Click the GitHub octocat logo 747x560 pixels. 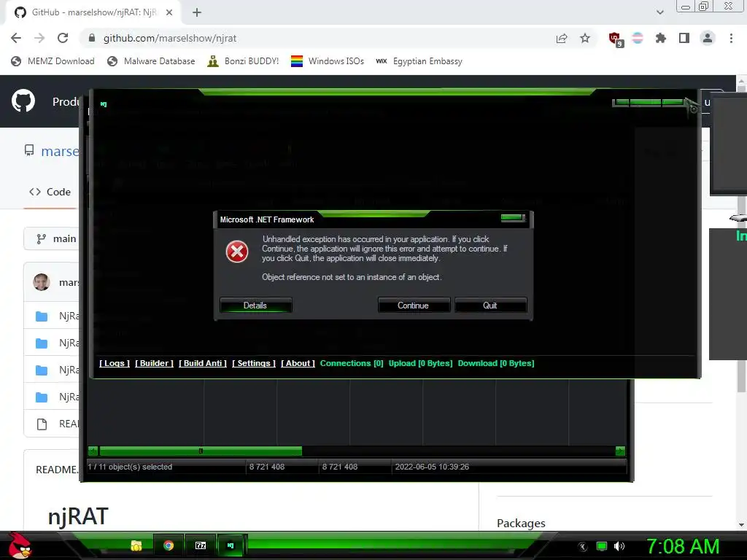tap(23, 101)
